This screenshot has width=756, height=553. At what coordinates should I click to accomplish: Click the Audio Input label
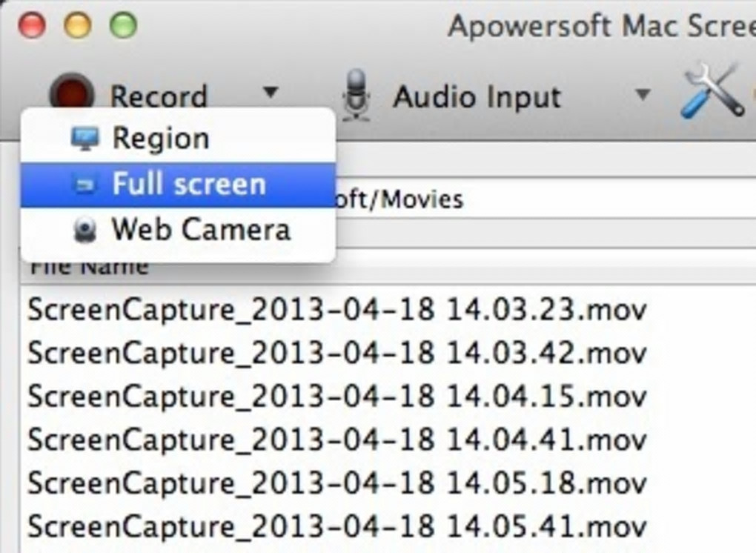click(x=477, y=96)
